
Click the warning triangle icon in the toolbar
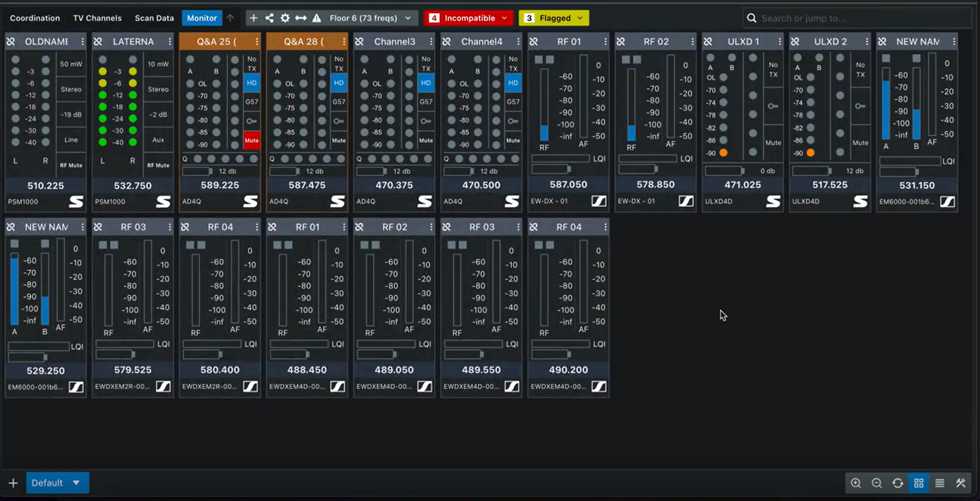pos(317,18)
